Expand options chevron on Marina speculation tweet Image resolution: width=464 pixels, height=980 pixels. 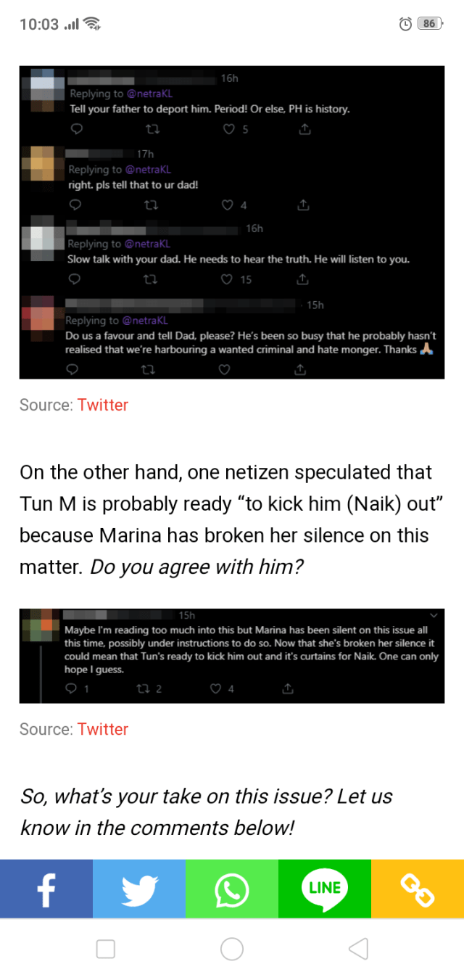tap(434, 616)
